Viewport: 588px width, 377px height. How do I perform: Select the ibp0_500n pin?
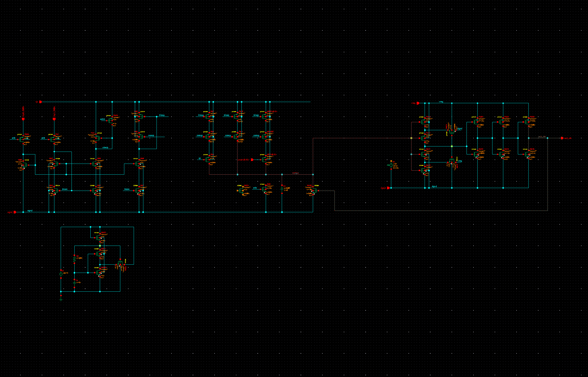click(x=23, y=119)
